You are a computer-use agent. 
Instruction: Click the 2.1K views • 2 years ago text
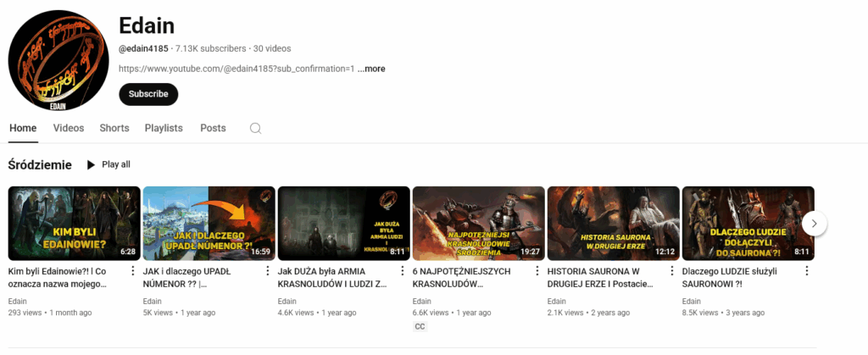[588, 313]
